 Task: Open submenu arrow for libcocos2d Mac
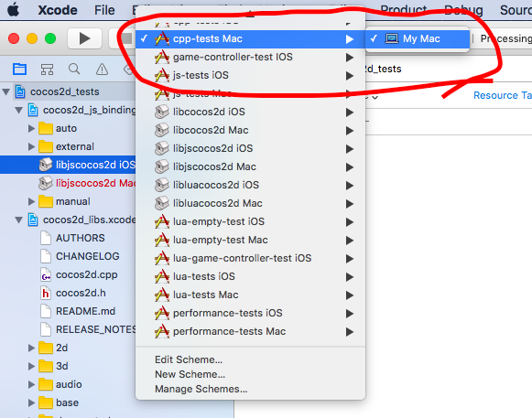coord(350,131)
